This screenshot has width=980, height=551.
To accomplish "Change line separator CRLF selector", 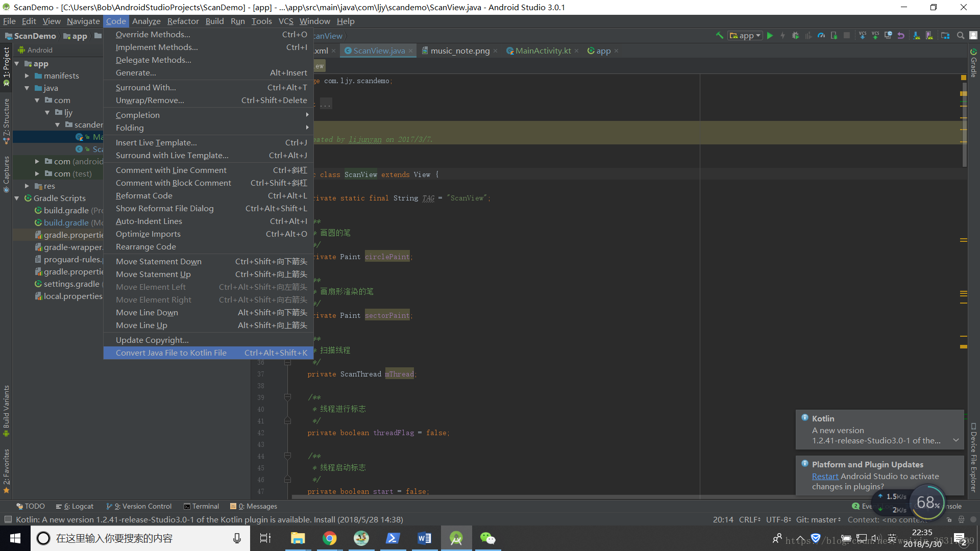I will click(x=749, y=519).
